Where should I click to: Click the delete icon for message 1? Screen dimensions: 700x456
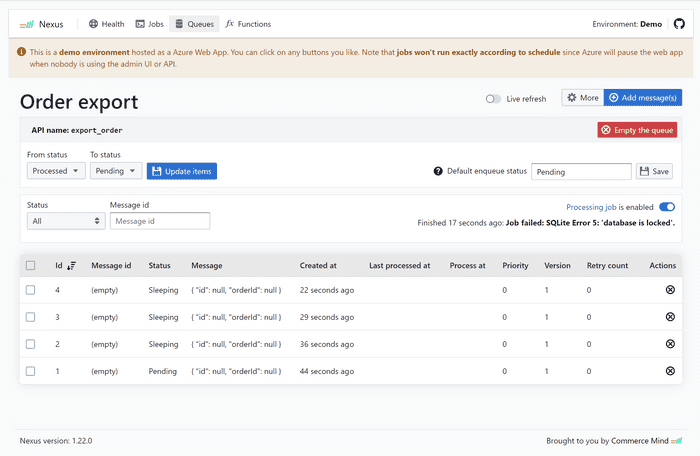670,371
